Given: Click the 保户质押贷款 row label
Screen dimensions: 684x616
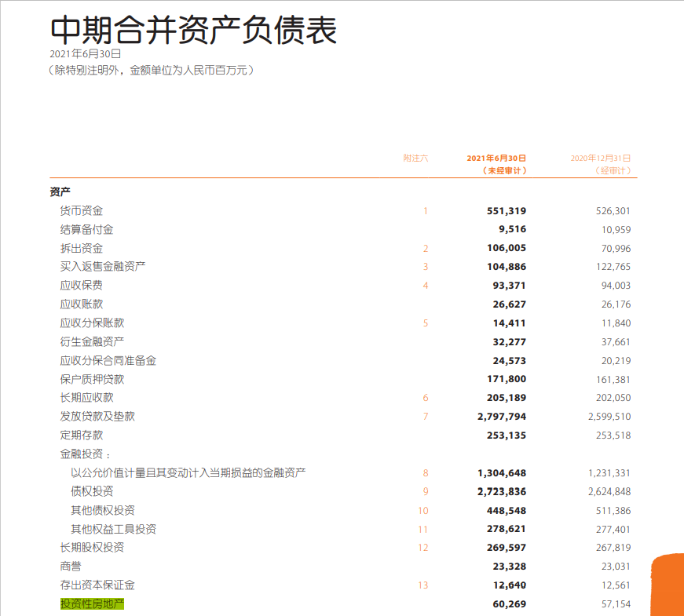Looking at the screenshot, I should coord(92,379).
